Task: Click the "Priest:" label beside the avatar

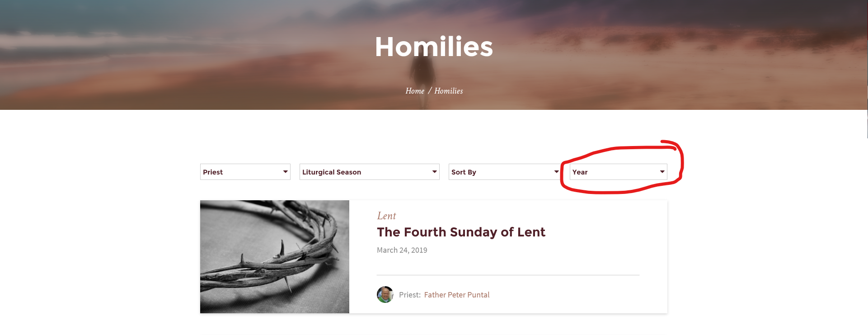Action: 410,295
